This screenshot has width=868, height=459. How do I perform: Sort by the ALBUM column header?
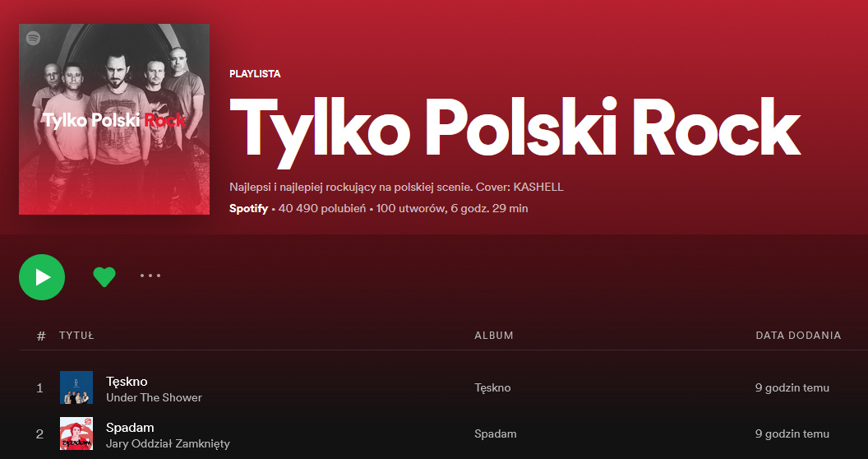[494, 336]
